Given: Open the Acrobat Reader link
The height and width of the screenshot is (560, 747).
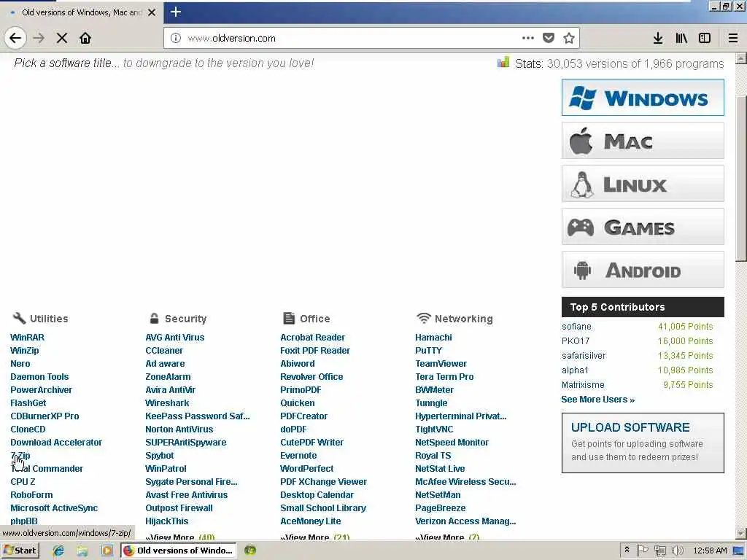Looking at the screenshot, I should pyautogui.click(x=312, y=337).
